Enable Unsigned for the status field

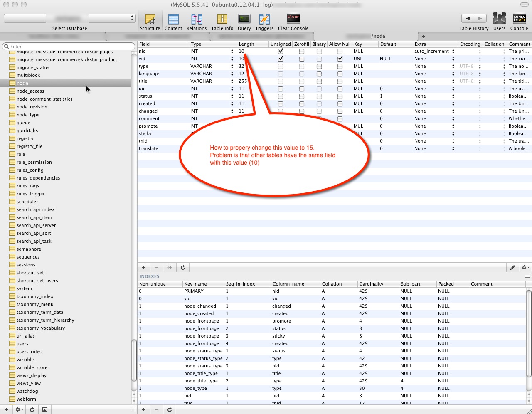point(281,96)
